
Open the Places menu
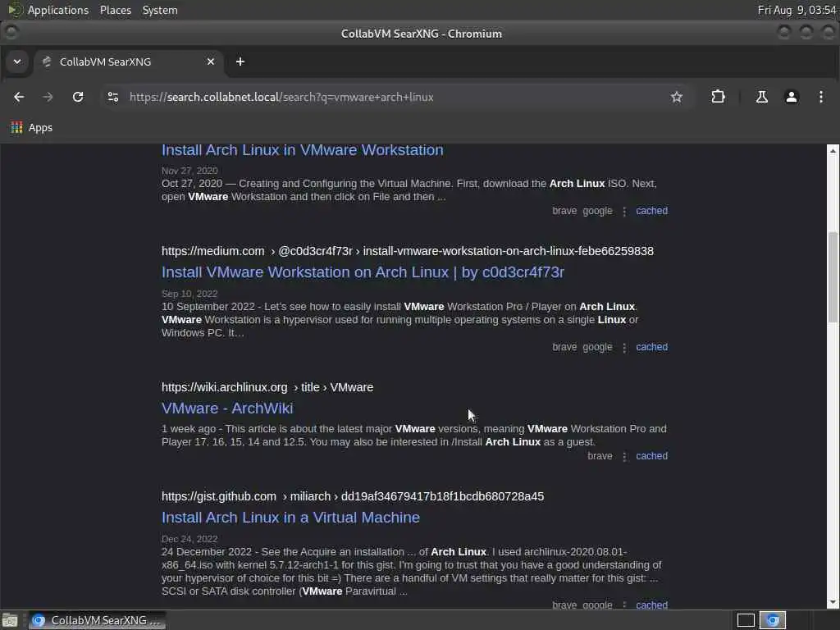click(115, 10)
